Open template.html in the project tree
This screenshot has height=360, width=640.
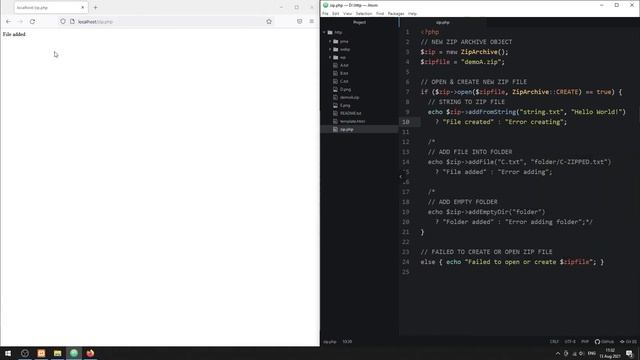pos(352,121)
